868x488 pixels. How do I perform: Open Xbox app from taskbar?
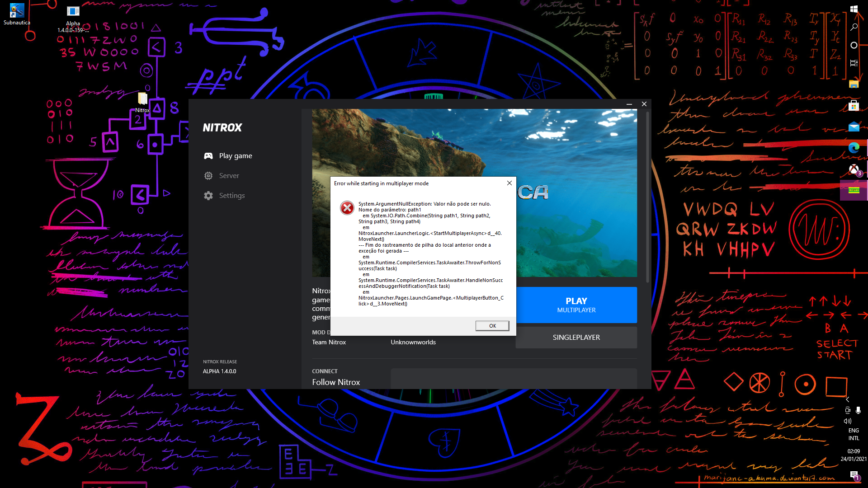[x=854, y=169]
